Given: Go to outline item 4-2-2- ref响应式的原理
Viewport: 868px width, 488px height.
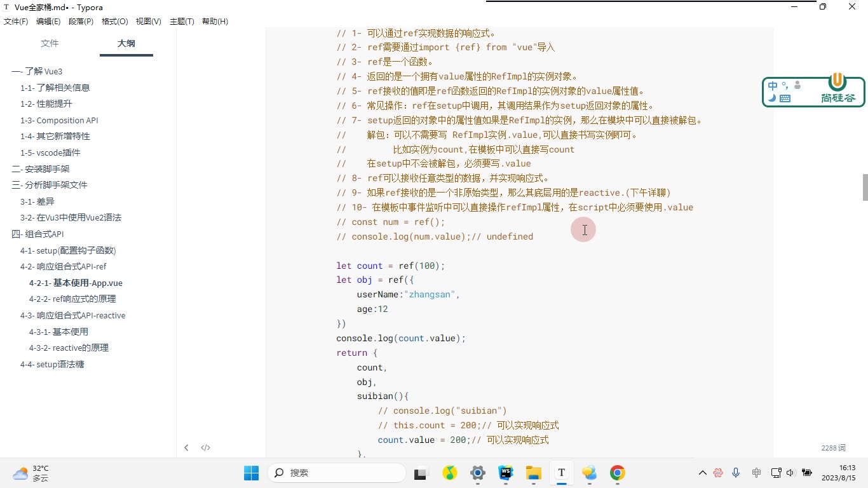Looking at the screenshot, I should pyautogui.click(x=72, y=299).
